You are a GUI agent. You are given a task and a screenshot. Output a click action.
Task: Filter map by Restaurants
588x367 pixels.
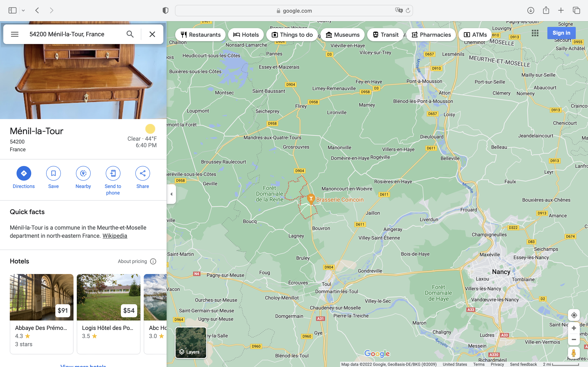click(x=200, y=35)
